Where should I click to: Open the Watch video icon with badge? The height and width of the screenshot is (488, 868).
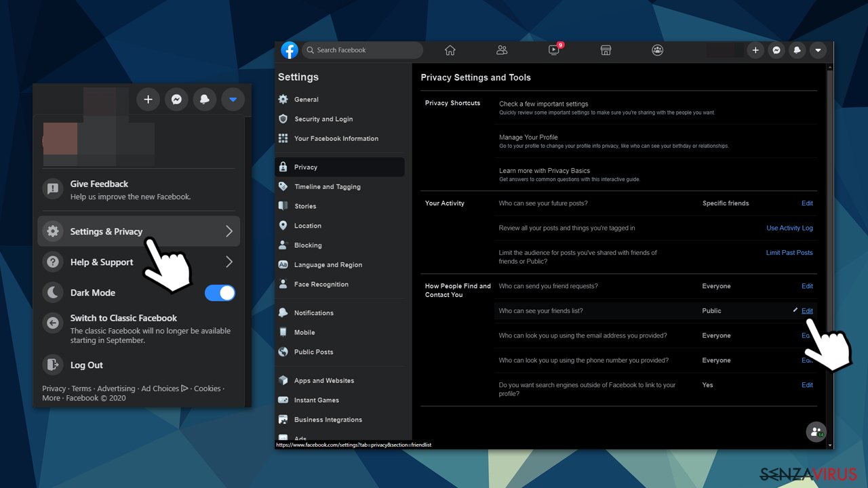[555, 49]
